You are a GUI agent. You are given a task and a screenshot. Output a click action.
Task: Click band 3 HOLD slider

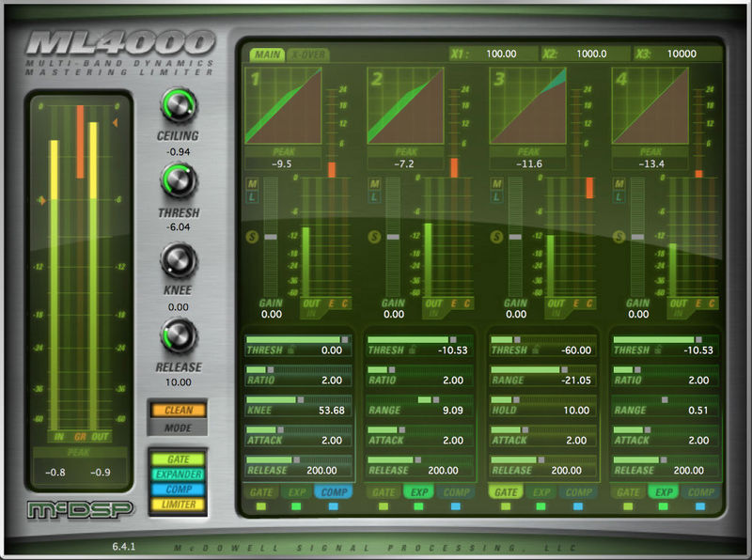(x=542, y=399)
